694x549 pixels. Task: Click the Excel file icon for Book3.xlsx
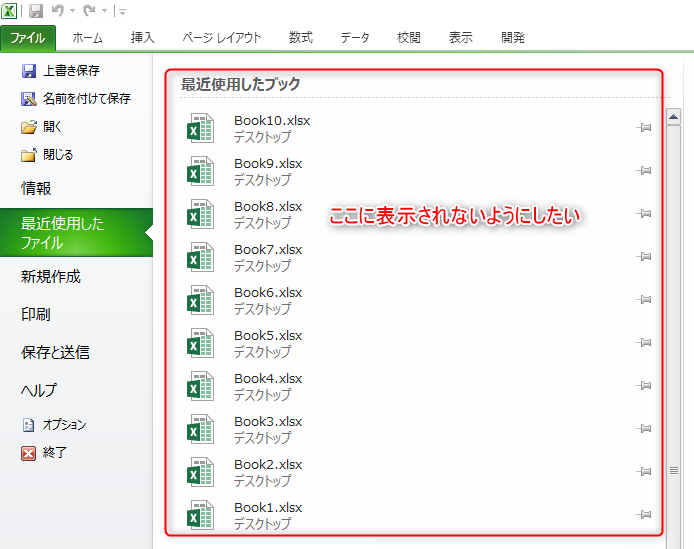tap(200, 429)
